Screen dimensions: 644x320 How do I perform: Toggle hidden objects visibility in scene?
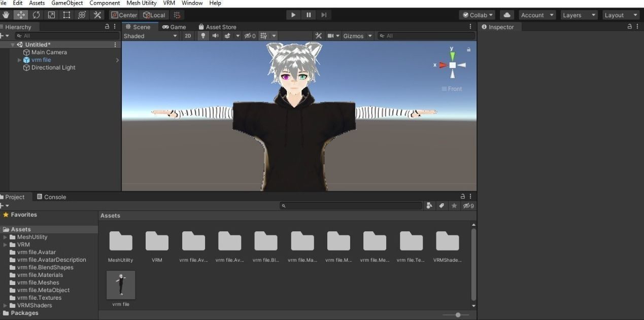tap(250, 36)
